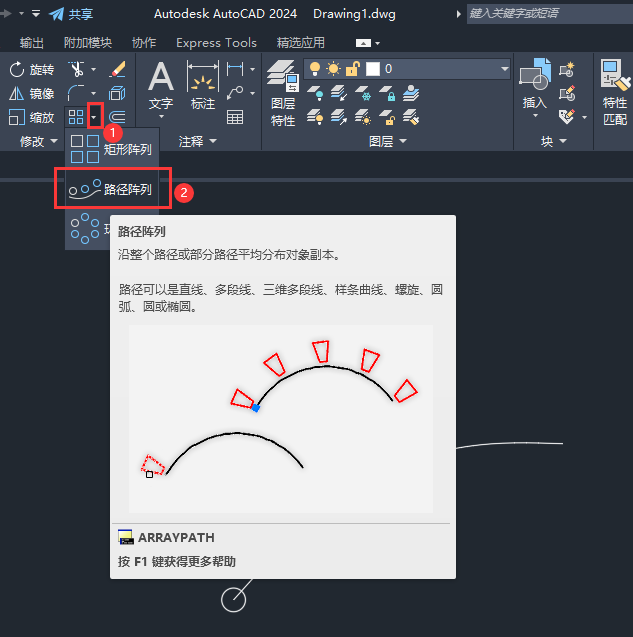Click the Text (文字) tool icon
The height and width of the screenshot is (637, 633).
coord(161,77)
